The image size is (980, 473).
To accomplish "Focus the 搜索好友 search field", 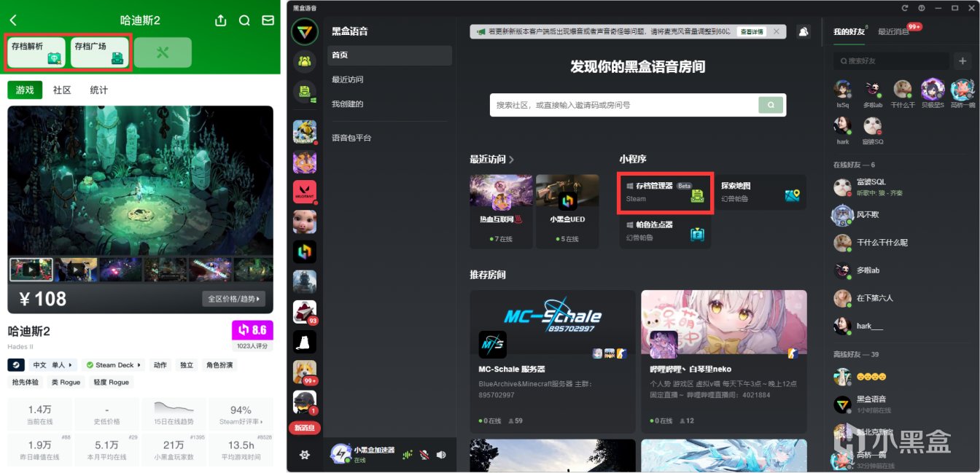I will (891, 61).
